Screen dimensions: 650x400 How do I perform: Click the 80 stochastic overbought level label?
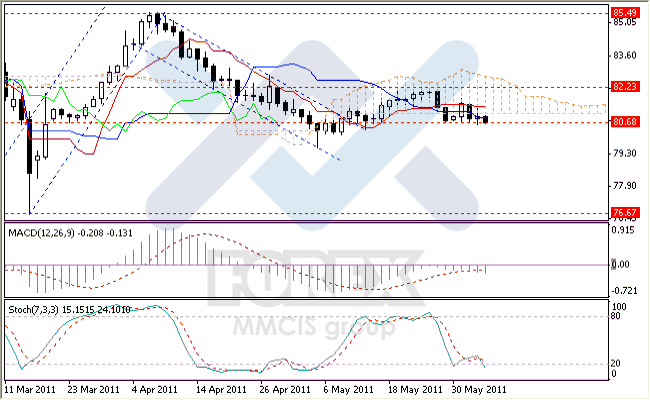point(616,316)
